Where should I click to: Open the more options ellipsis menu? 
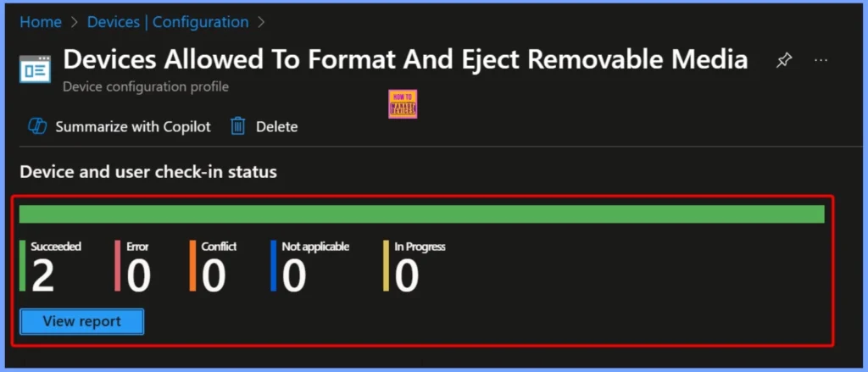coord(821,60)
